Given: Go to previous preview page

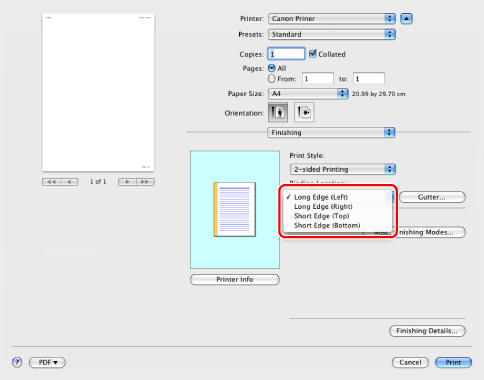Looking at the screenshot, I should click(69, 182).
